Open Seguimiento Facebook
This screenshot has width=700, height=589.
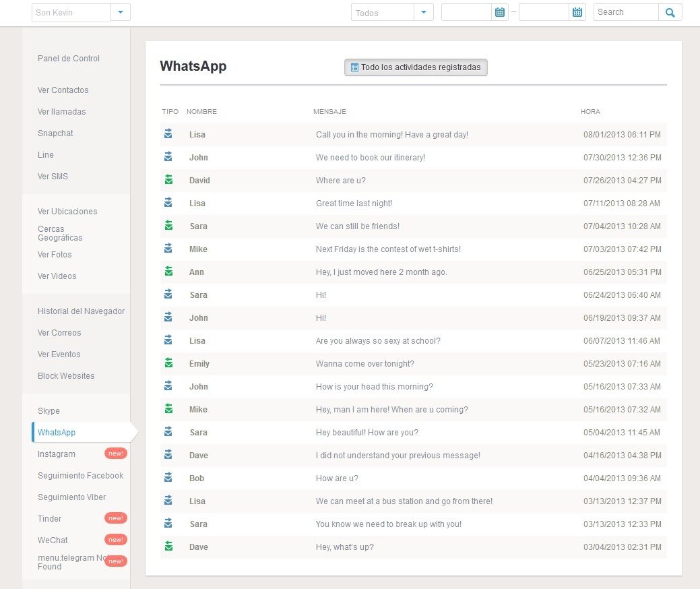[80, 476]
